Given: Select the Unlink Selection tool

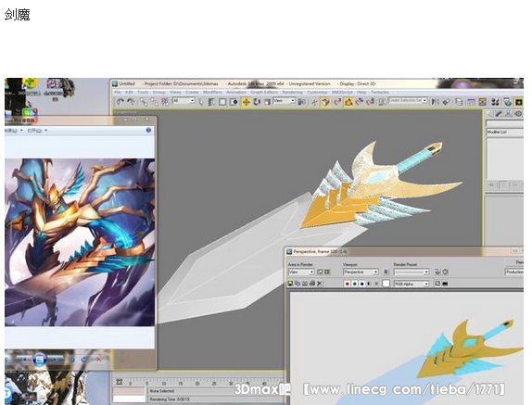Looking at the screenshot, I should pos(155,101).
